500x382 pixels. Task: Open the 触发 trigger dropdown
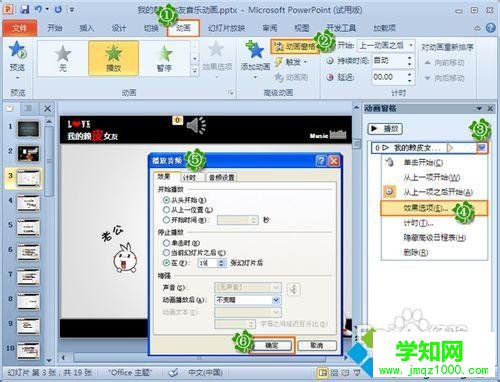click(x=291, y=62)
